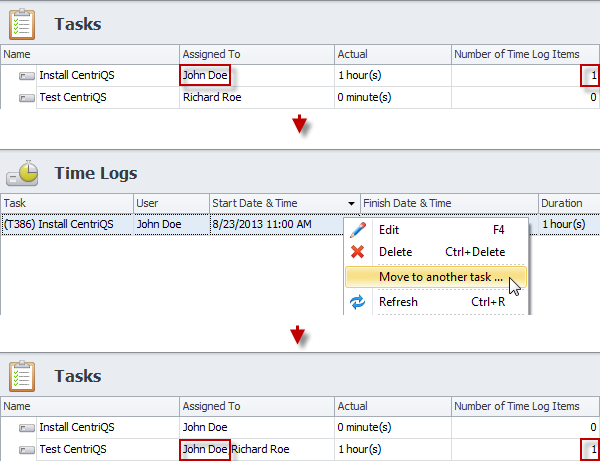Choose Delete from the context menu

coord(395,252)
